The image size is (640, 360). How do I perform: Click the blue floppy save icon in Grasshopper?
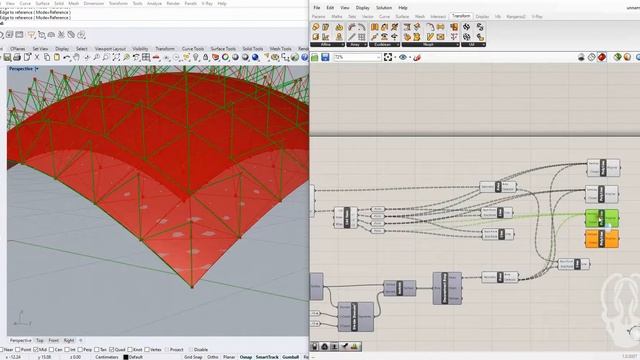pos(325,57)
